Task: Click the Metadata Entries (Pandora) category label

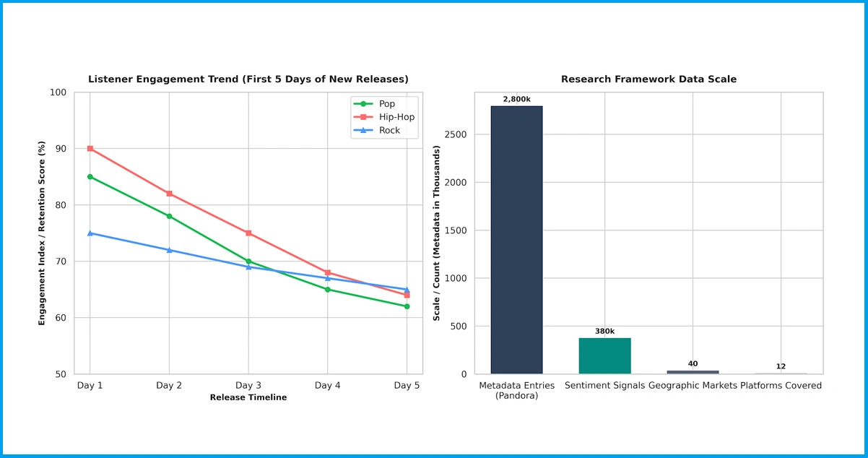Action: [517, 391]
